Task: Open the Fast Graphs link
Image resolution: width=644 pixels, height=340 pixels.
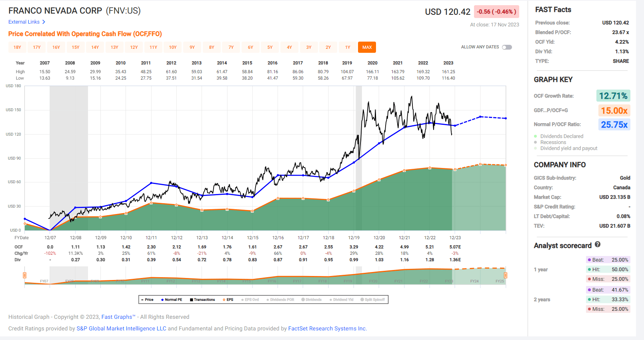Action: [x=118, y=317]
